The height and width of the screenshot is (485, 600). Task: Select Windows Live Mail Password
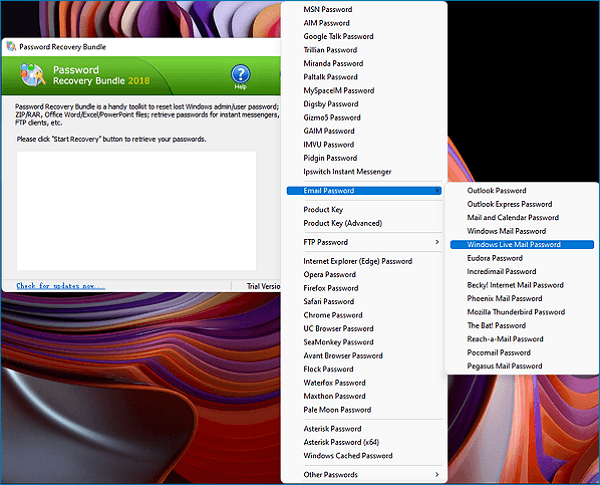tap(522, 245)
